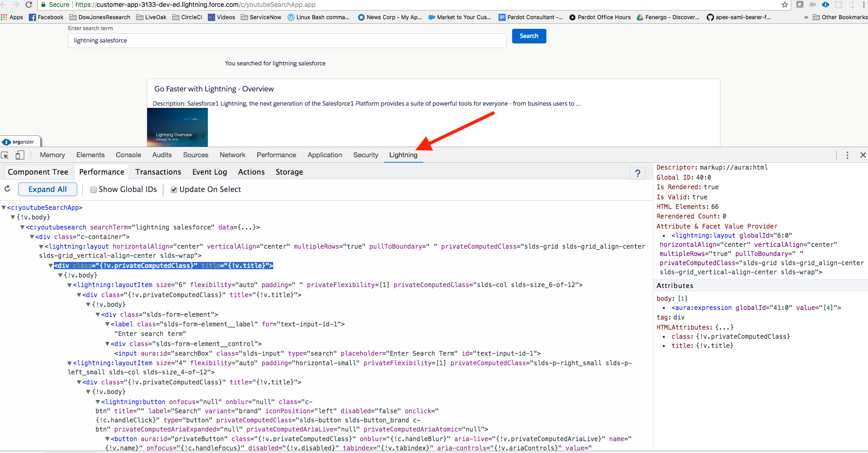
Task: Collapse the div class="c-container" node
Action: pos(32,237)
